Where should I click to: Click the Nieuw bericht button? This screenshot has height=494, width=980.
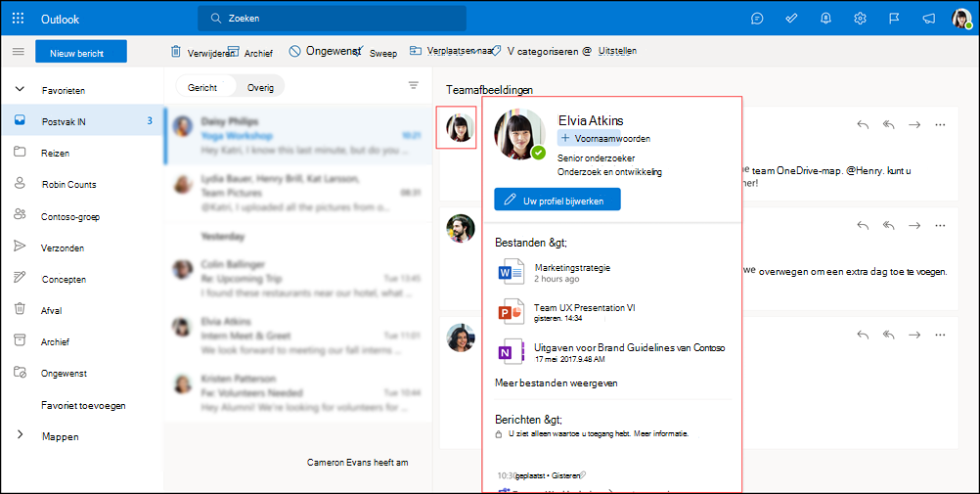click(81, 52)
